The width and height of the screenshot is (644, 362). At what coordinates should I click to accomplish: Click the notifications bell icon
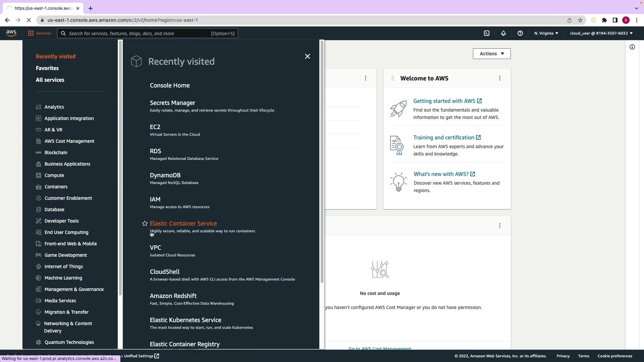503,33
